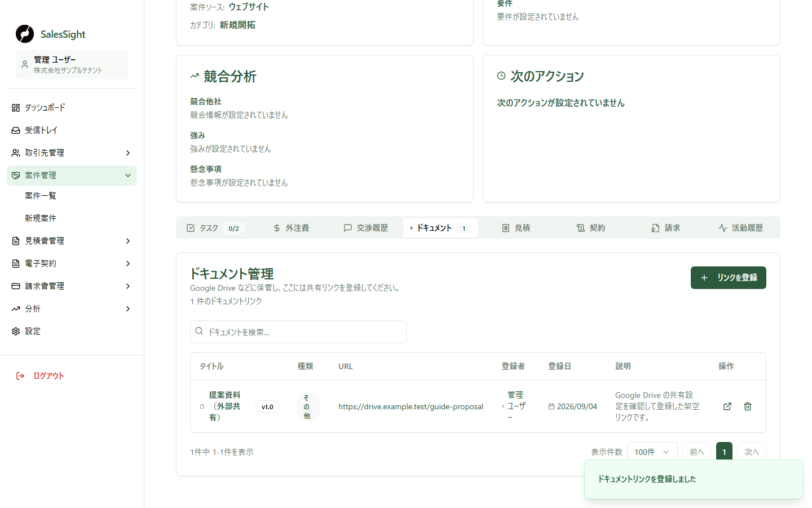Viewport: 812px width, 508px height.
Task: Click the 取引先管理 people icon
Action: click(x=16, y=153)
